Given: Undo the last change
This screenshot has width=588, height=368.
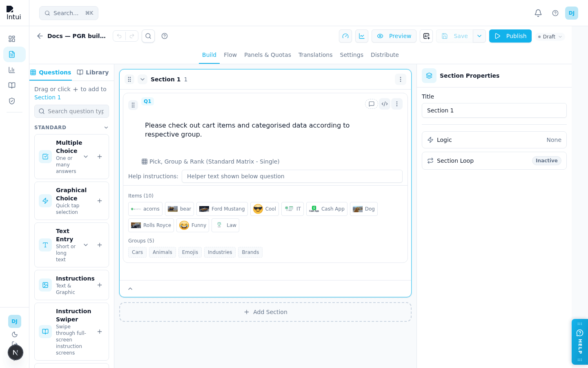Looking at the screenshot, I should [x=119, y=36].
